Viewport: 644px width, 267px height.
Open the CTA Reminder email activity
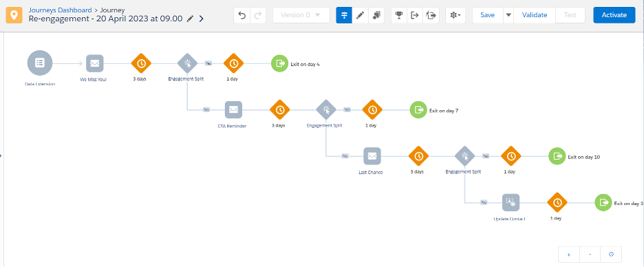[233, 109]
